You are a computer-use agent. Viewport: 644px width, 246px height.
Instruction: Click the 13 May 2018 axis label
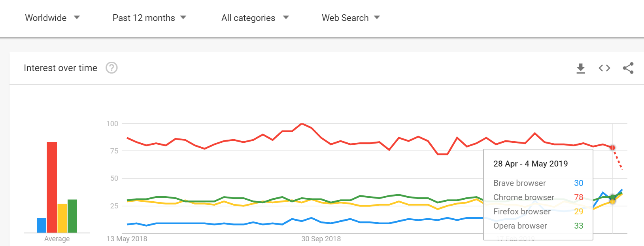[127, 239]
